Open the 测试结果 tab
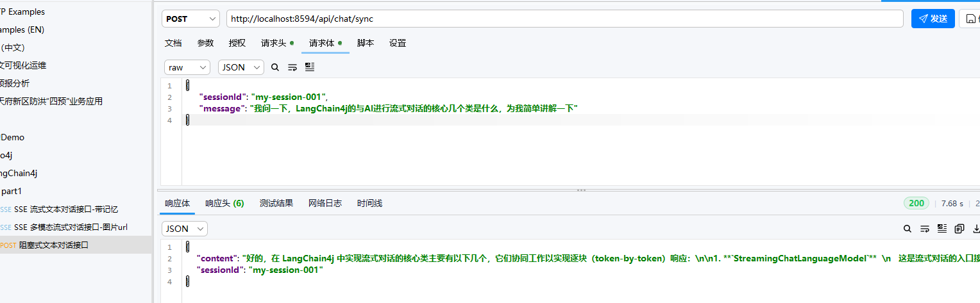This screenshot has width=980, height=303. coord(276,203)
